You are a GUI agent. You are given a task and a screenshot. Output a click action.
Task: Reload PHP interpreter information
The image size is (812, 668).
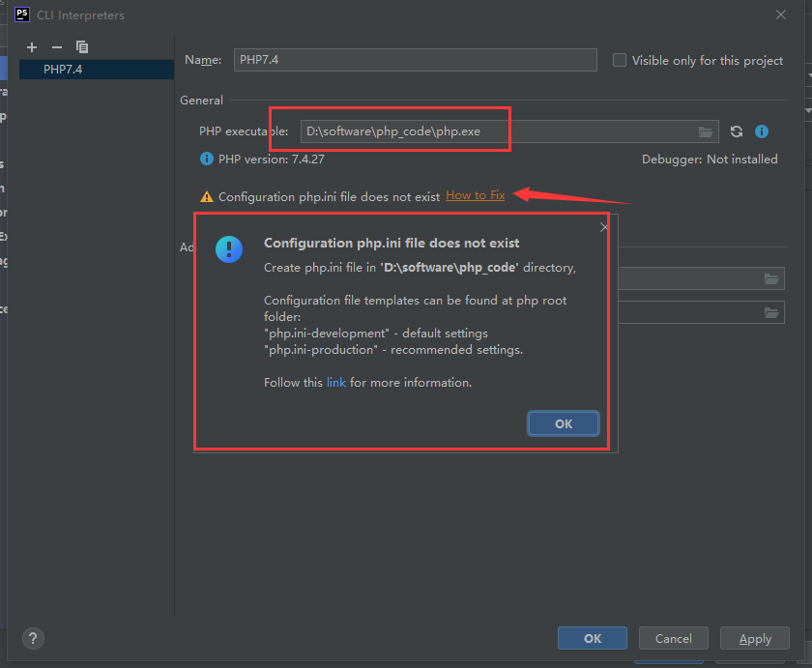tap(735, 131)
